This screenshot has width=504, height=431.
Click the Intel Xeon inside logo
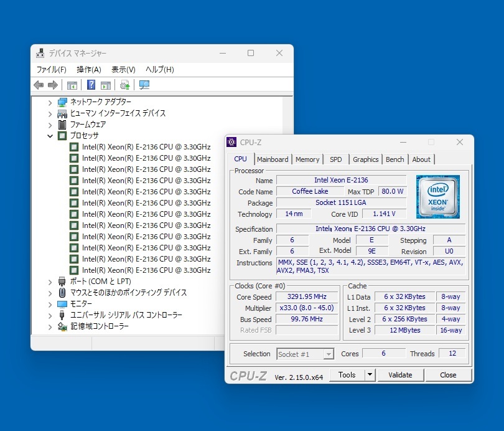point(438,197)
